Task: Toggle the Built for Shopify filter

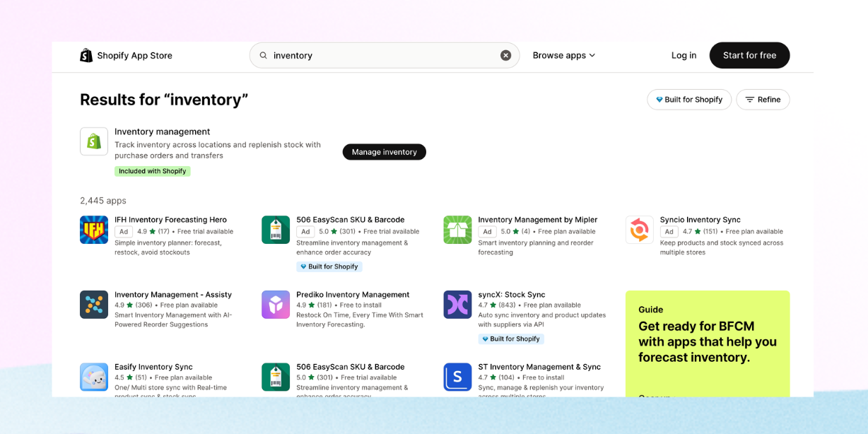Action: coord(689,100)
